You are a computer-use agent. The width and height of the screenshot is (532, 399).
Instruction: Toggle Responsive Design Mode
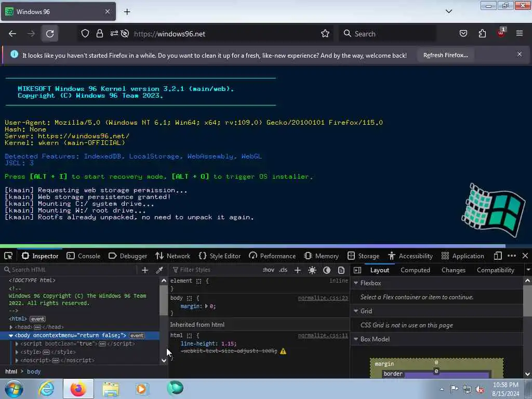coord(498,256)
